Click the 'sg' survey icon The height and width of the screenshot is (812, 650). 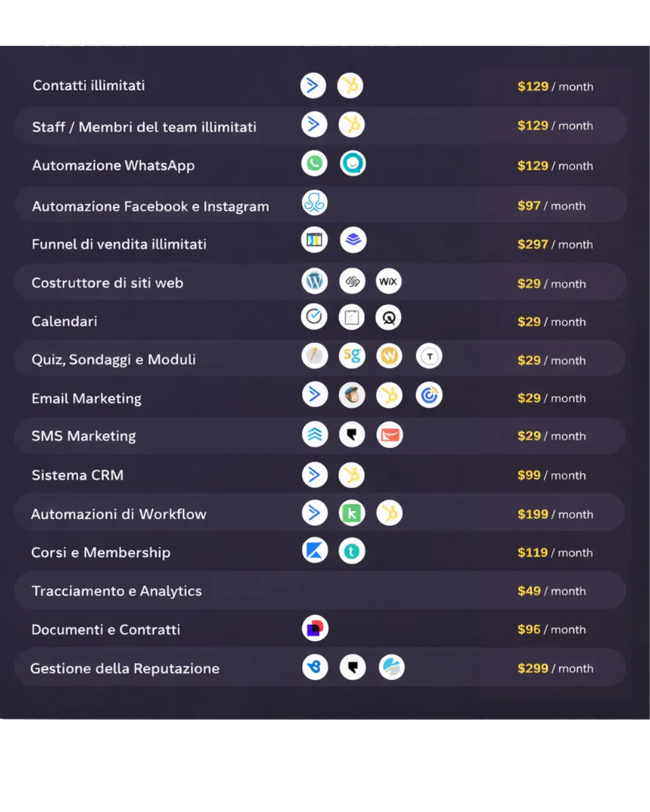pos(352,356)
